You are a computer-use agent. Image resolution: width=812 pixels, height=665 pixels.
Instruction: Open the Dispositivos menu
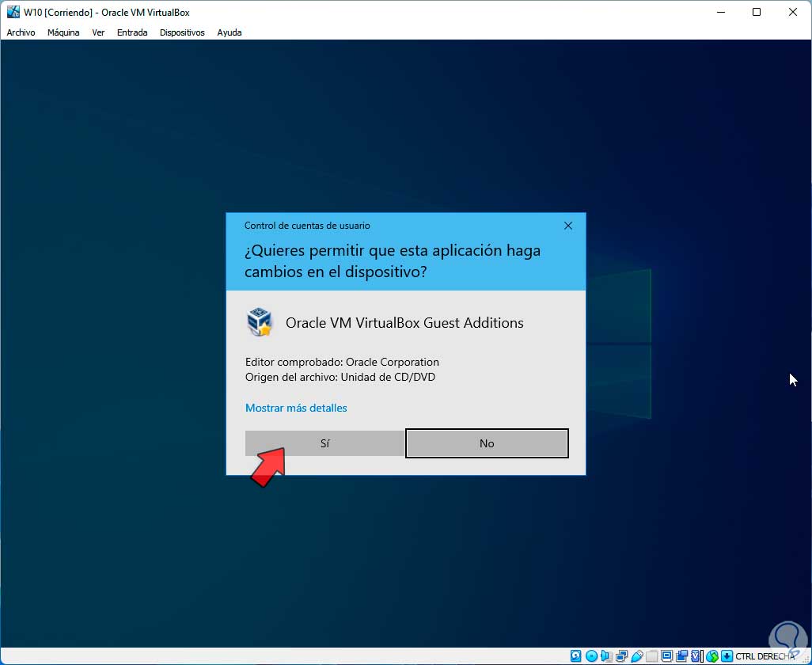(182, 32)
